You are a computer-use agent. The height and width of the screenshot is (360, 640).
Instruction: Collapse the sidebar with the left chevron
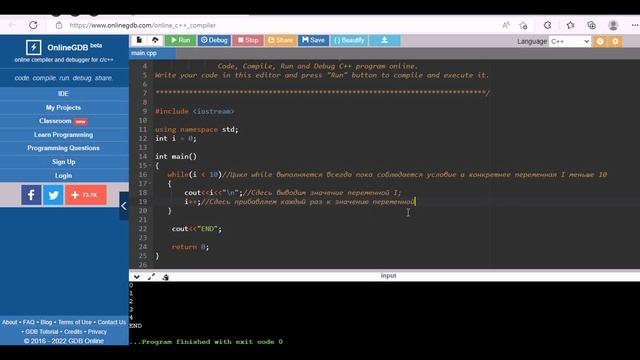tap(124, 206)
